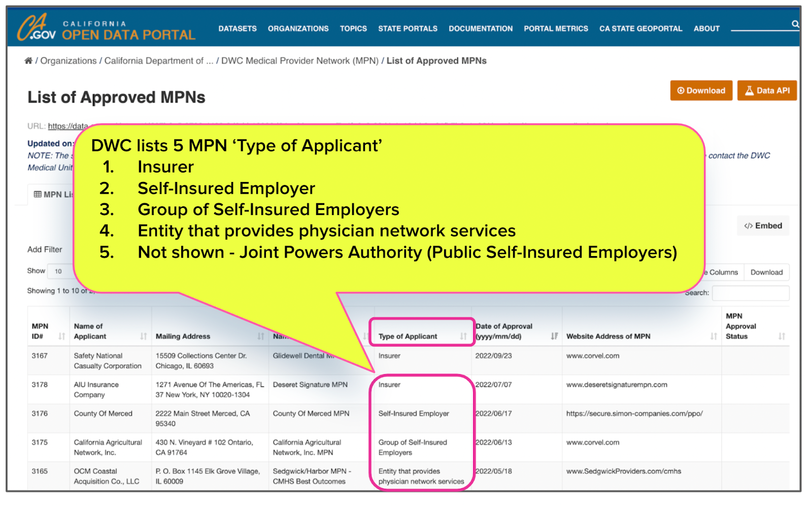Click the County Of Merced applicant name

(103, 414)
